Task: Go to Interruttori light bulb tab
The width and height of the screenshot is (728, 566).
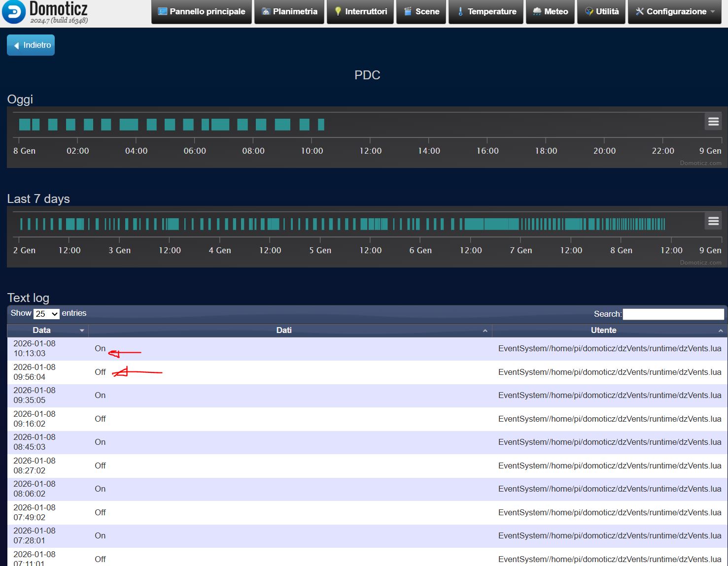Action: tap(360, 11)
